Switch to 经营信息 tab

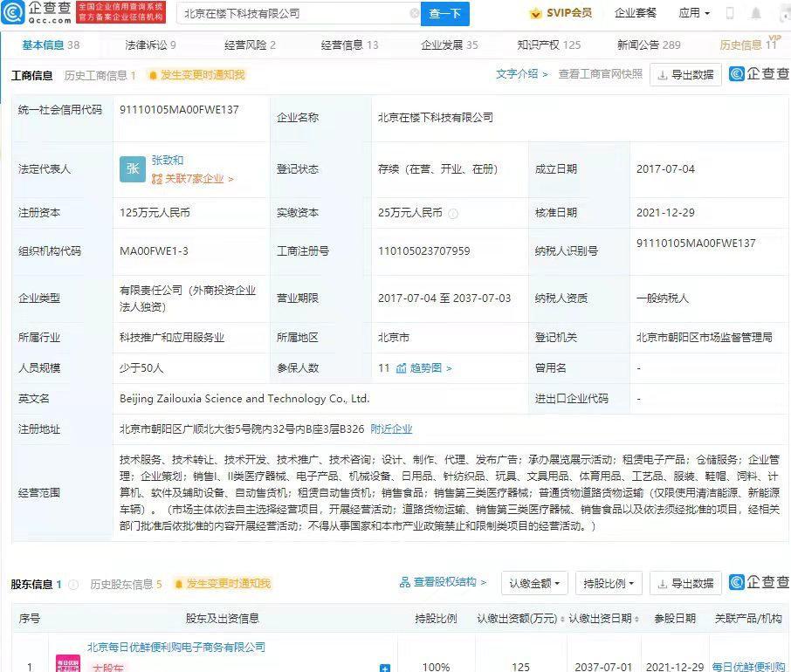(x=349, y=45)
